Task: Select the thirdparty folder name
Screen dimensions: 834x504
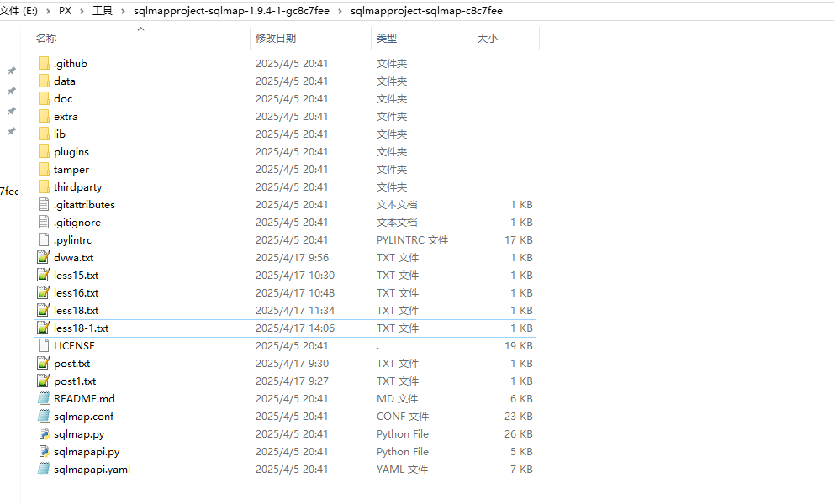Action: tap(77, 187)
